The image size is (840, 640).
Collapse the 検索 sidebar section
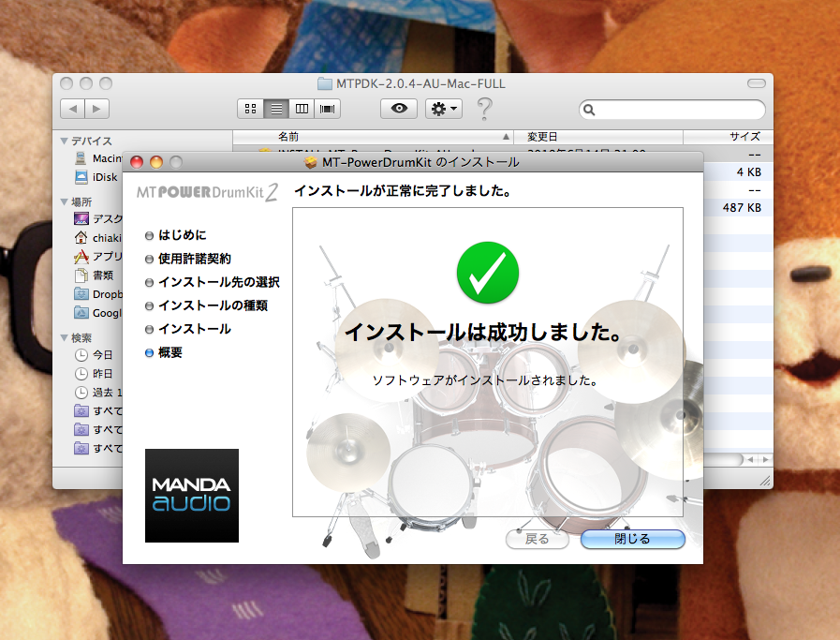65,337
